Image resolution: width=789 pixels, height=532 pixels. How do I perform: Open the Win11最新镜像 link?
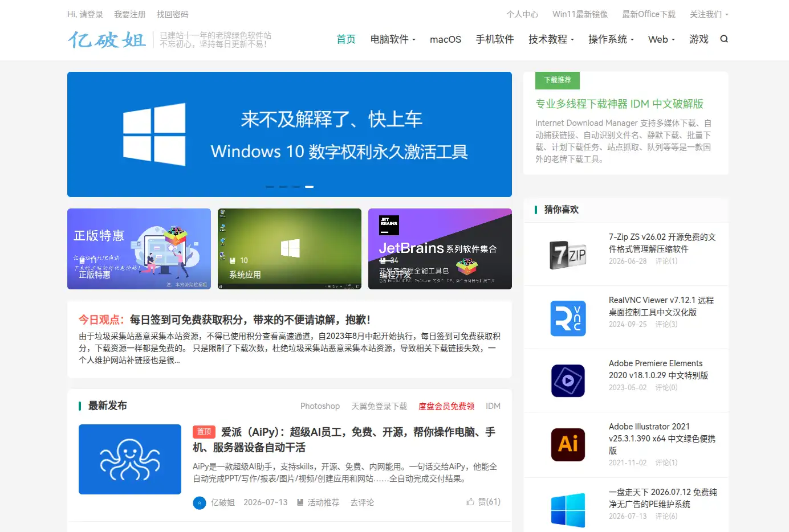pos(580,14)
